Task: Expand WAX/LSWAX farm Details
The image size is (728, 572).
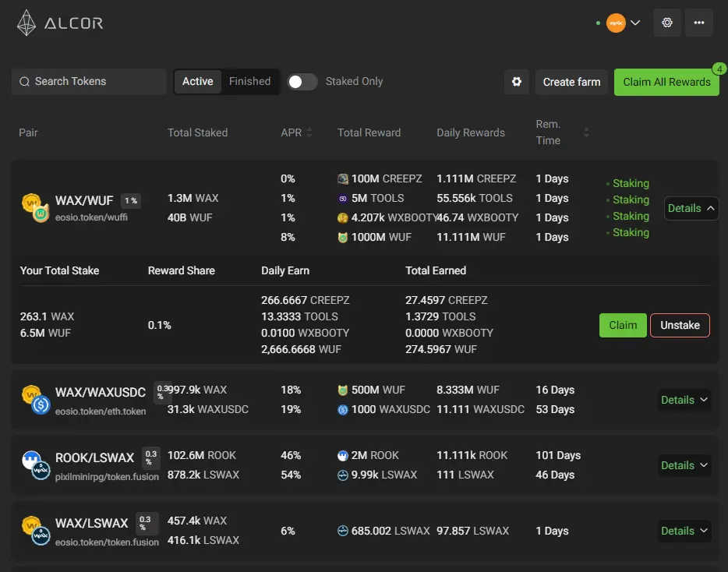Action: 684,531
